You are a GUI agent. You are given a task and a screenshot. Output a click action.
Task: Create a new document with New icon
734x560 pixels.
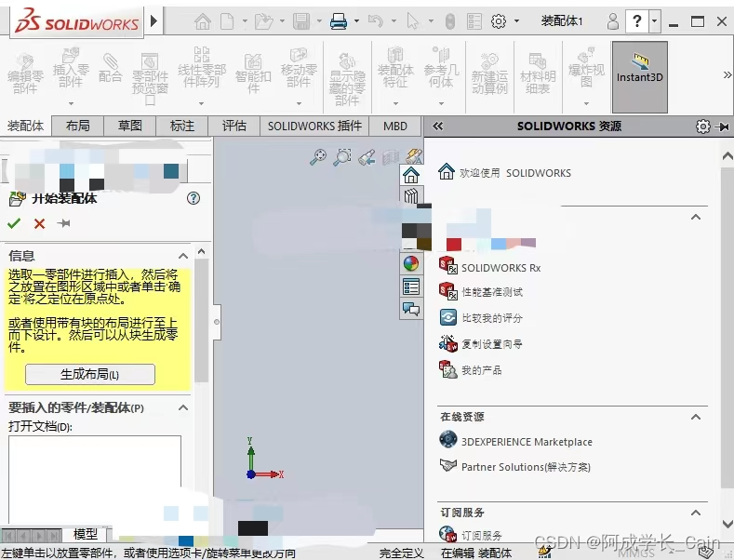[227, 21]
